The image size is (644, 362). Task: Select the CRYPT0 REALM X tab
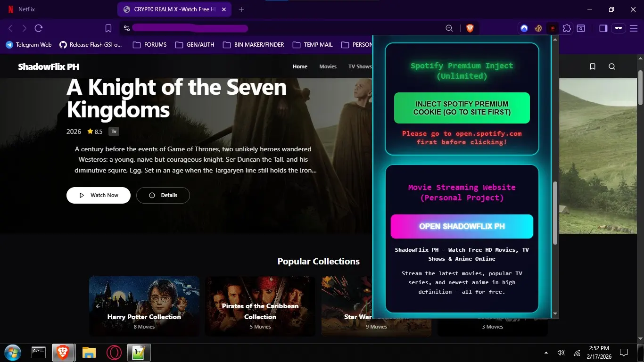click(174, 9)
